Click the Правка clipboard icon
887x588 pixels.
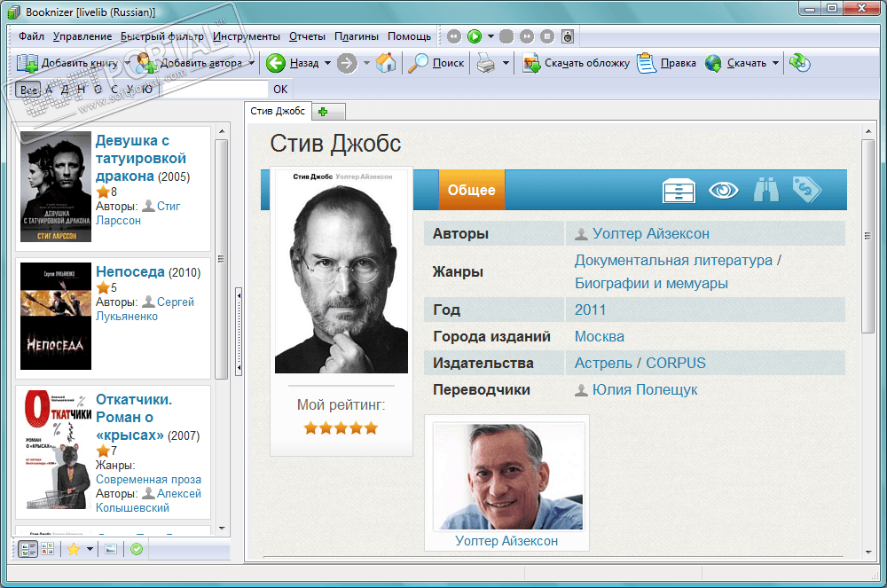pos(646,63)
